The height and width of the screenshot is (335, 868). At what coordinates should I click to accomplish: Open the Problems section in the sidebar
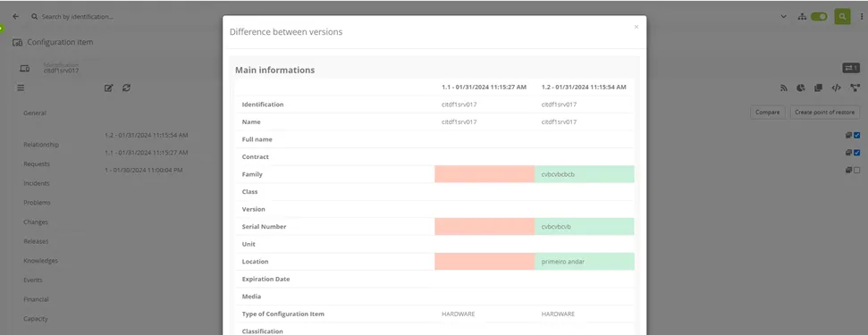(37, 202)
